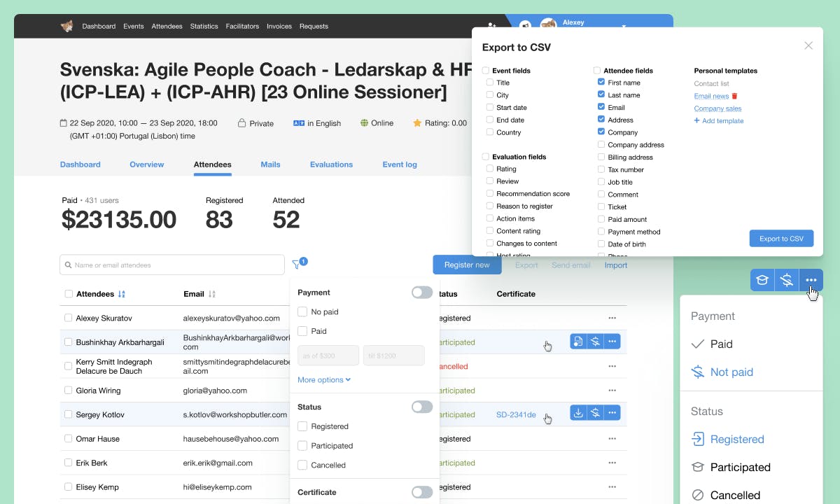Click the Send email link
The height and width of the screenshot is (504, 840).
point(571,265)
